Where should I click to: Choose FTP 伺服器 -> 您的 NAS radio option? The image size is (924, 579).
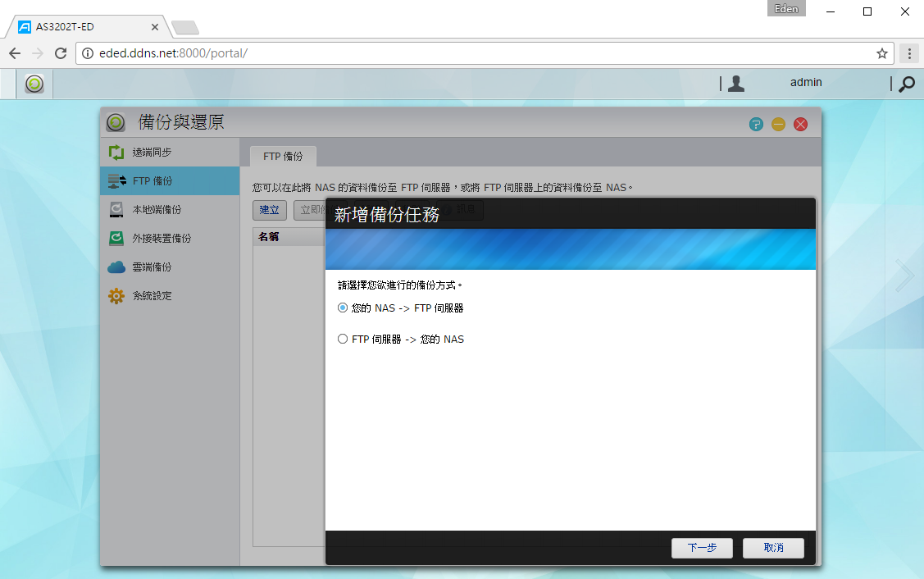343,339
